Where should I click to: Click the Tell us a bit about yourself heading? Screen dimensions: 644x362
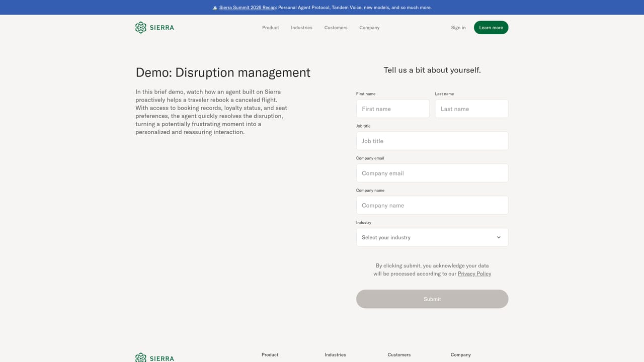click(432, 70)
